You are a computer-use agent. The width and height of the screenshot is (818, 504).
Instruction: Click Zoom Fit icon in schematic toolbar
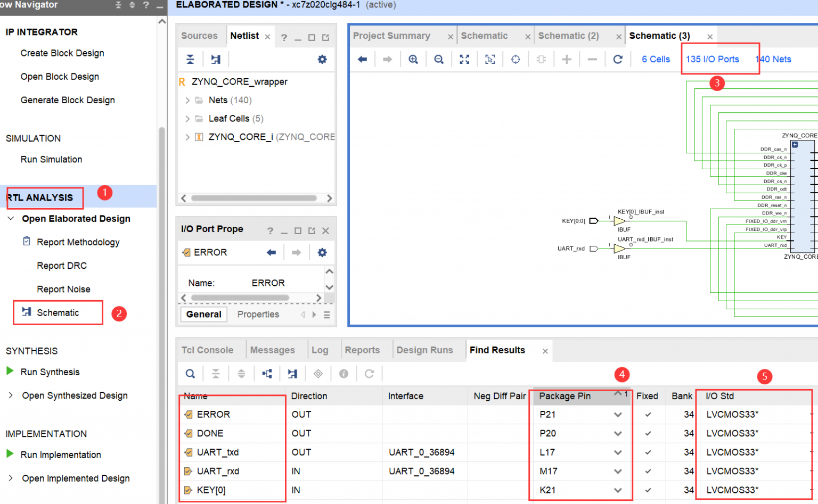coord(464,59)
